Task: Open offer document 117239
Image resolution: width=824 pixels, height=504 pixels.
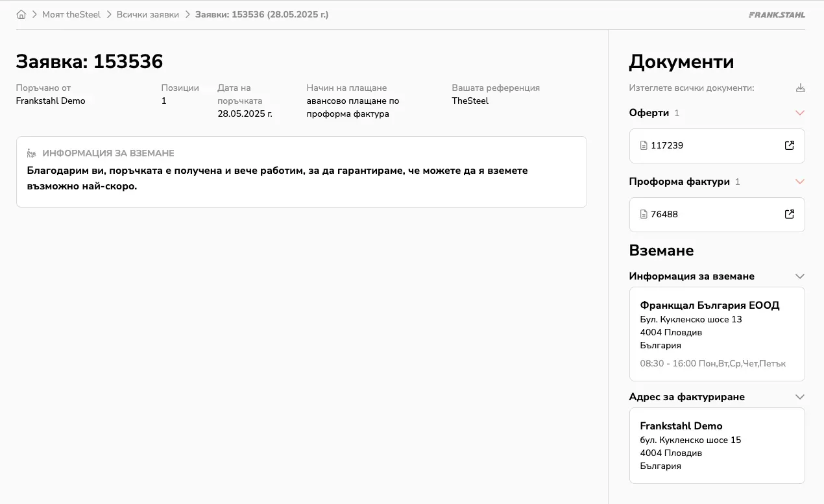Action: click(717, 145)
